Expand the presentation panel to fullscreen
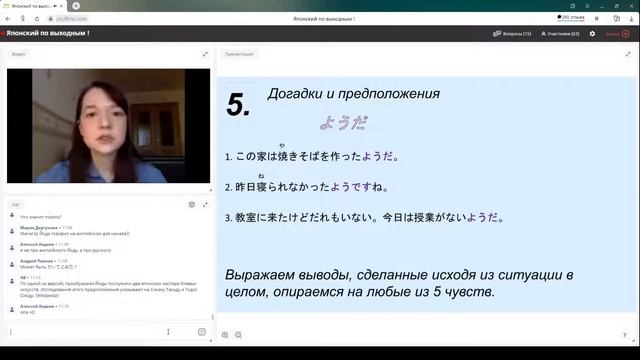Image resolution: width=640 pixels, height=360 pixels. tap(628, 54)
